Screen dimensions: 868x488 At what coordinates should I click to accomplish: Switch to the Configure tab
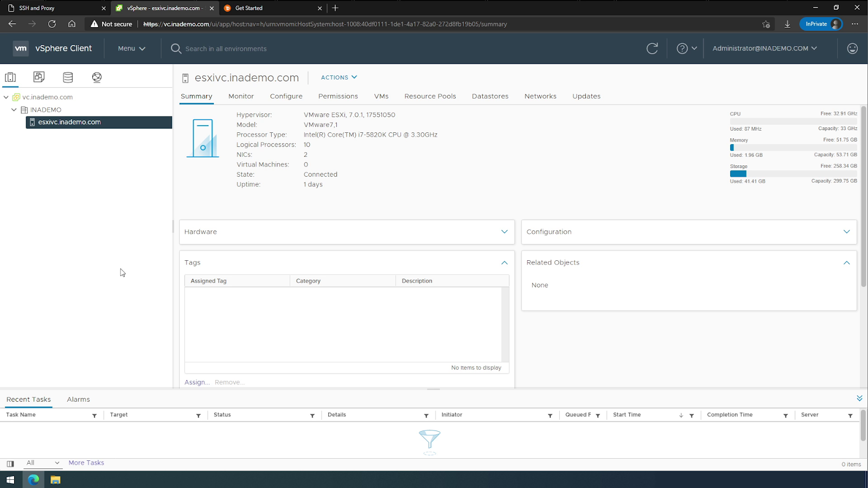point(286,96)
